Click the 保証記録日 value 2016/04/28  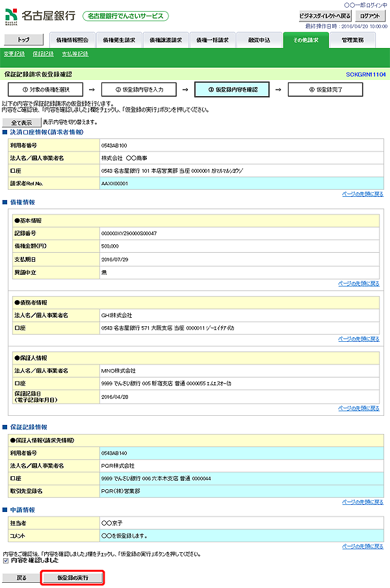pyautogui.click(x=115, y=397)
